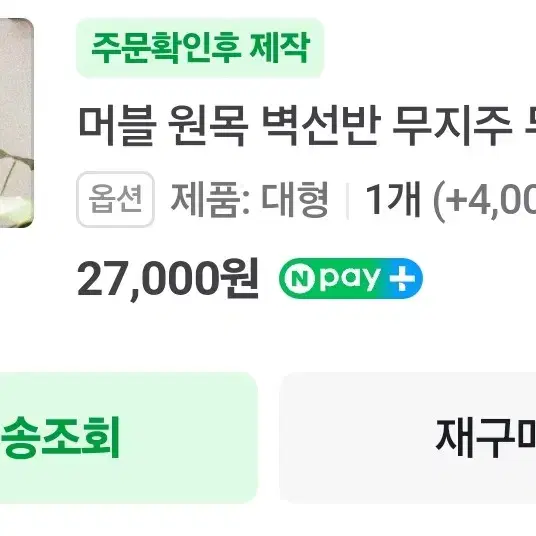Click the word 대형 in option details
Screen dimensions: 536x536
(x=295, y=199)
